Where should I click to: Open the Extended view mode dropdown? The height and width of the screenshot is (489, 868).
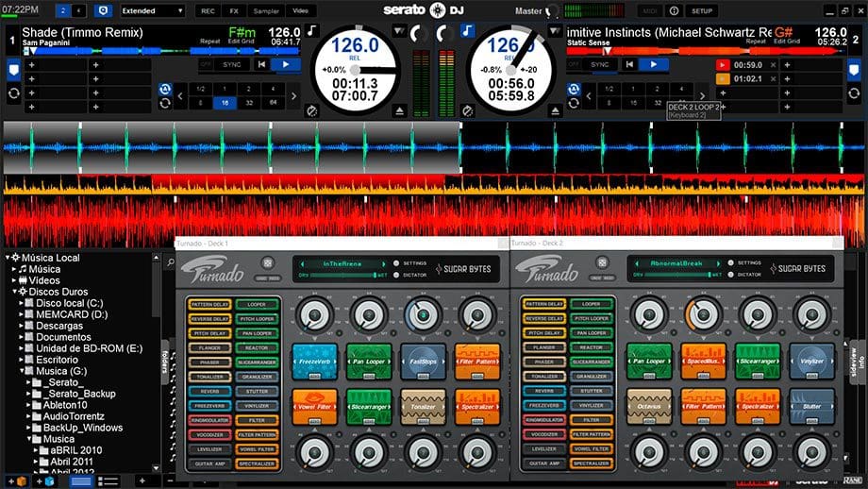[x=152, y=10]
